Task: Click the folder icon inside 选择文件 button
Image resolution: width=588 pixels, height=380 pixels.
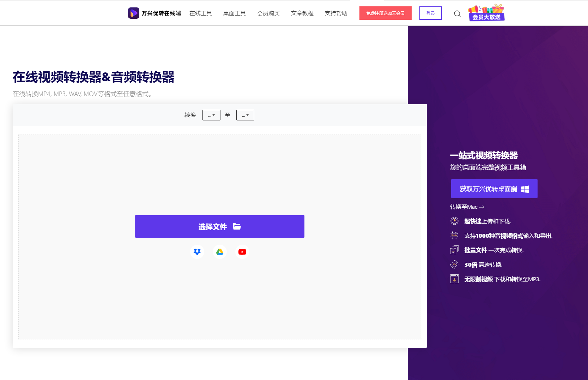Action: 237,226
